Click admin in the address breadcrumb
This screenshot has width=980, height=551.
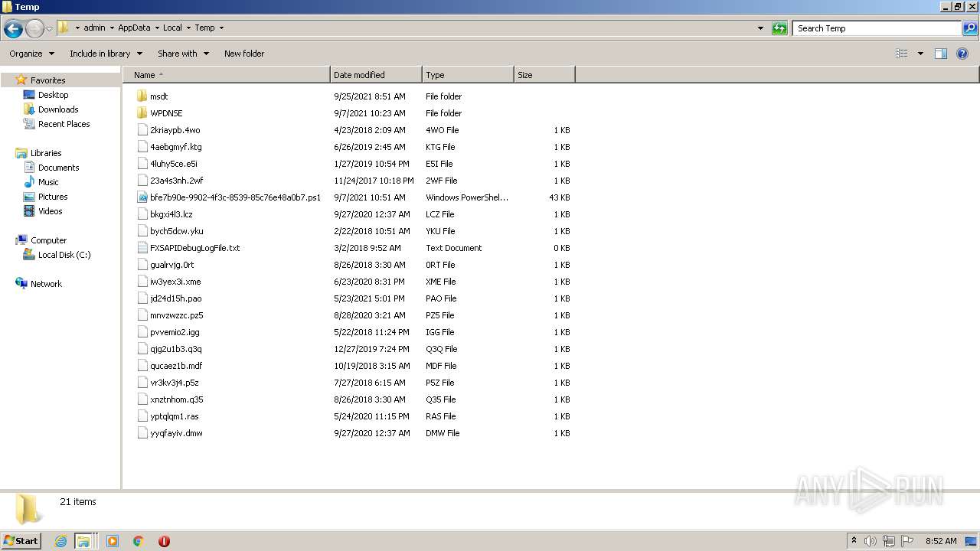tap(94, 28)
